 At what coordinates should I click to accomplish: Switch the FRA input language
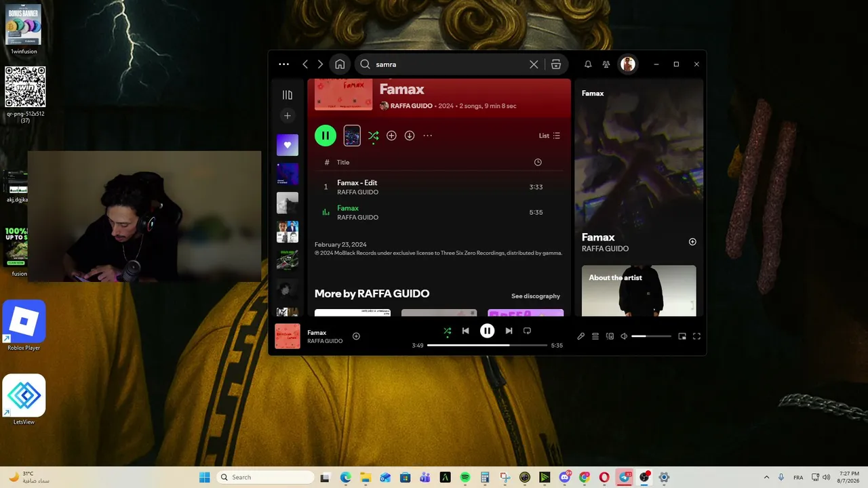(798, 477)
